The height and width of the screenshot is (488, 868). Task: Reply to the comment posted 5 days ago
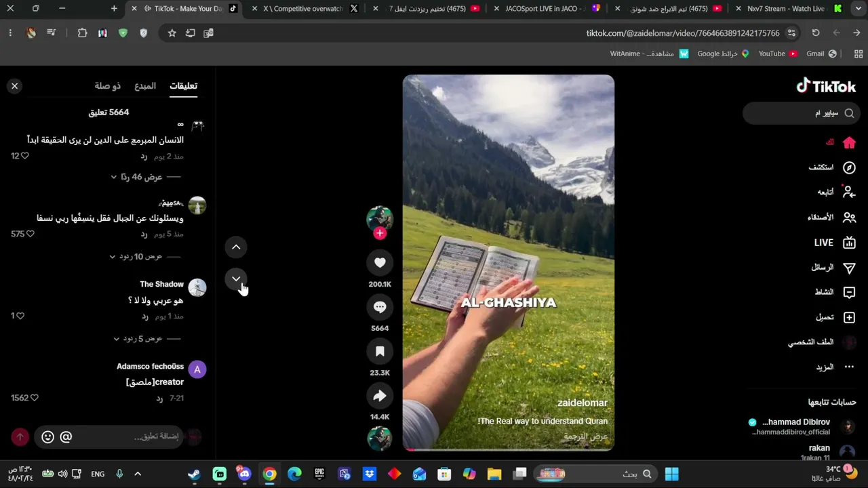[x=144, y=234]
